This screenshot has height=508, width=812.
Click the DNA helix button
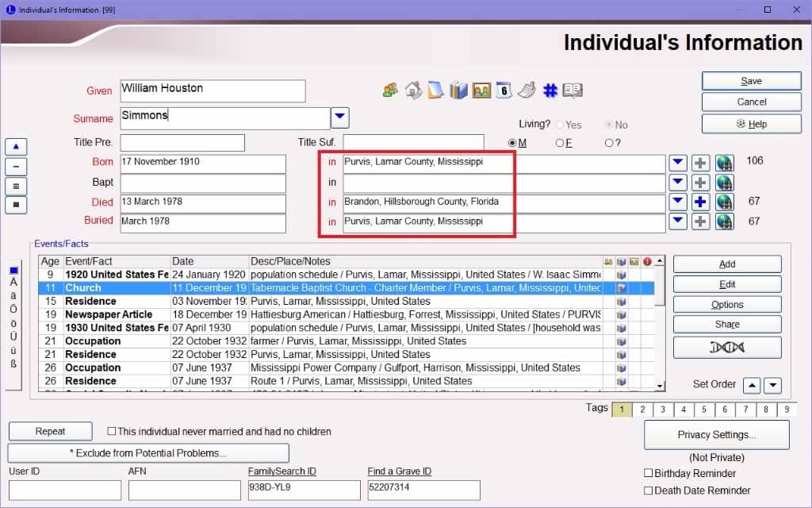pyautogui.click(x=727, y=348)
